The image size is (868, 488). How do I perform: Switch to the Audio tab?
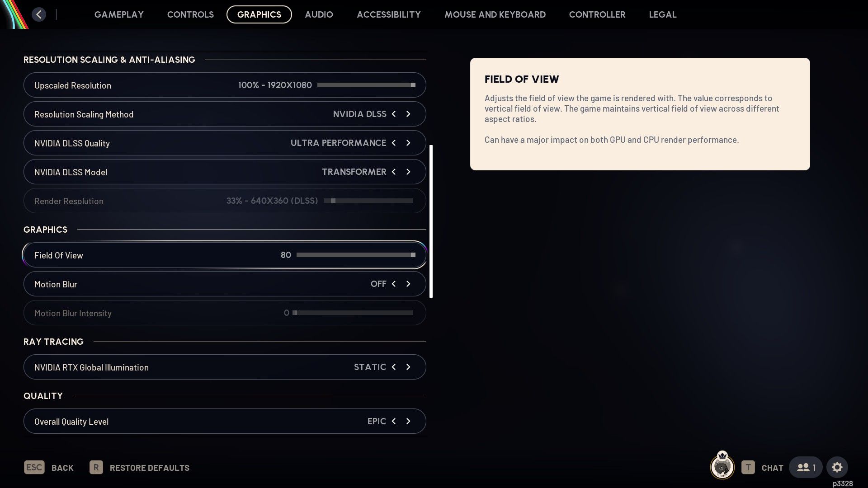tap(319, 14)
